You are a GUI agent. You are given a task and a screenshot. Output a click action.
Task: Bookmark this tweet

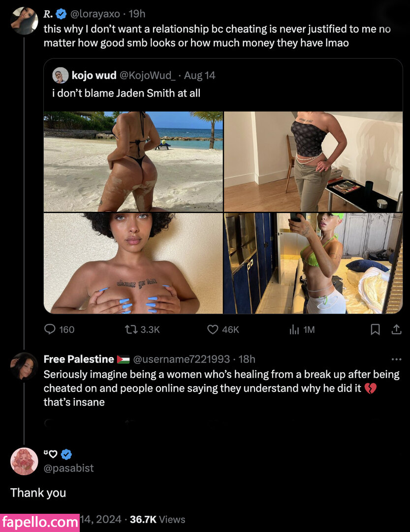coord(375,329)
